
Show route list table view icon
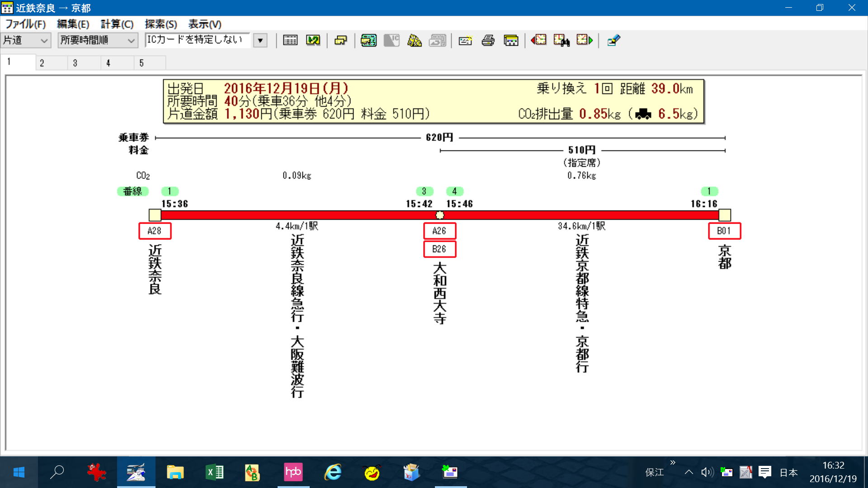point(290,40)
